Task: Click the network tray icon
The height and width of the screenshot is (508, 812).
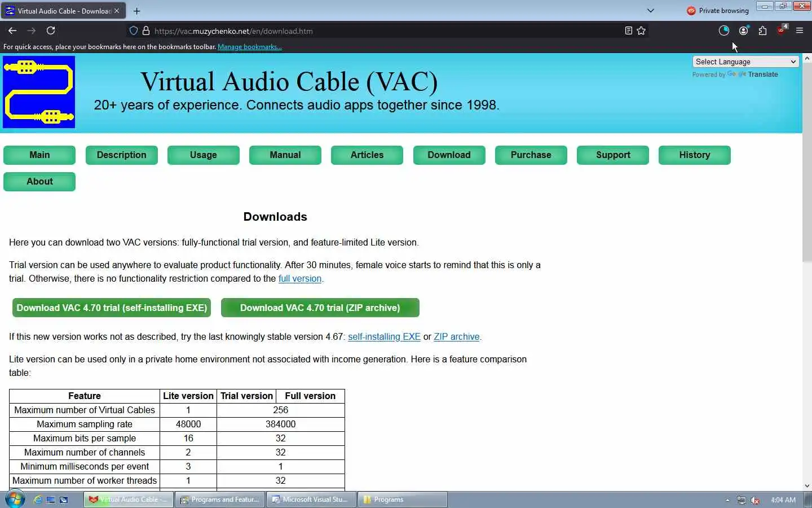Action: (741, 500)
